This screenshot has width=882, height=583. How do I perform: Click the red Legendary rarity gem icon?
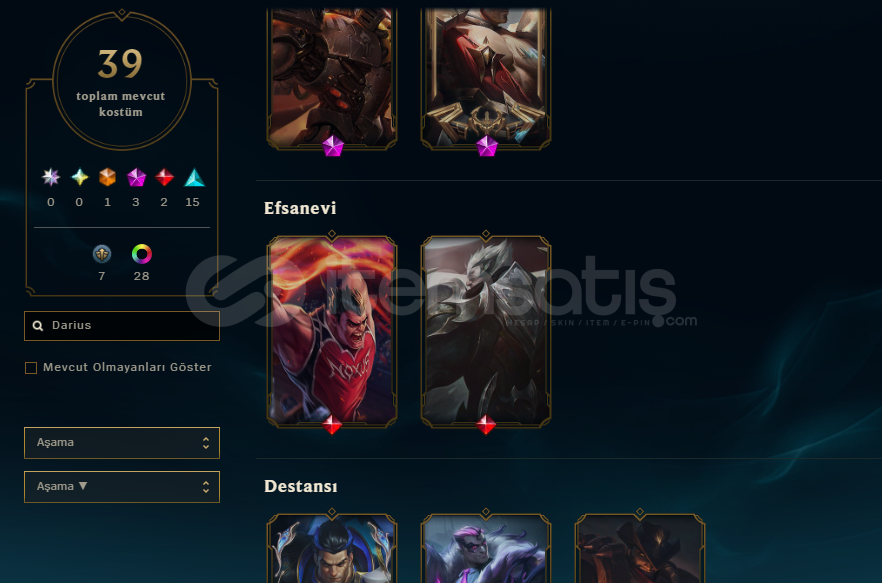(164, 177)
